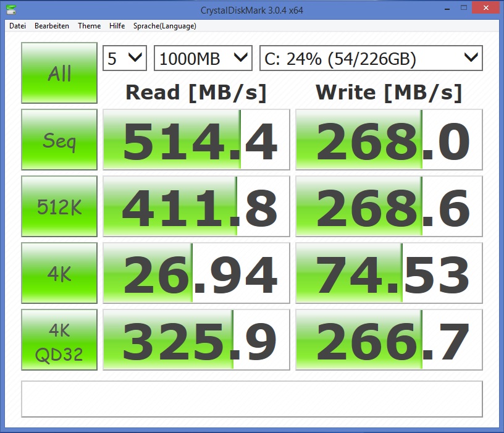
Task: Click the Seq write result 268.0
Action: pyautogui.click(x=389, y=140)
